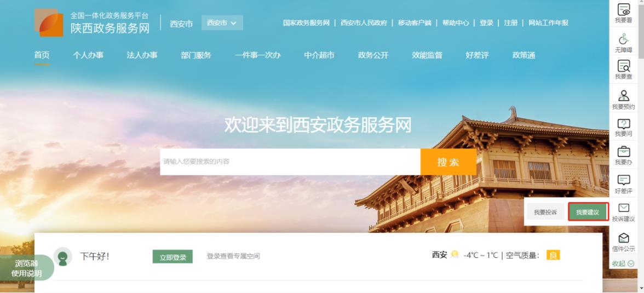
Task: Open the 个人办事 navigation tab
Action: coord(88,55)
